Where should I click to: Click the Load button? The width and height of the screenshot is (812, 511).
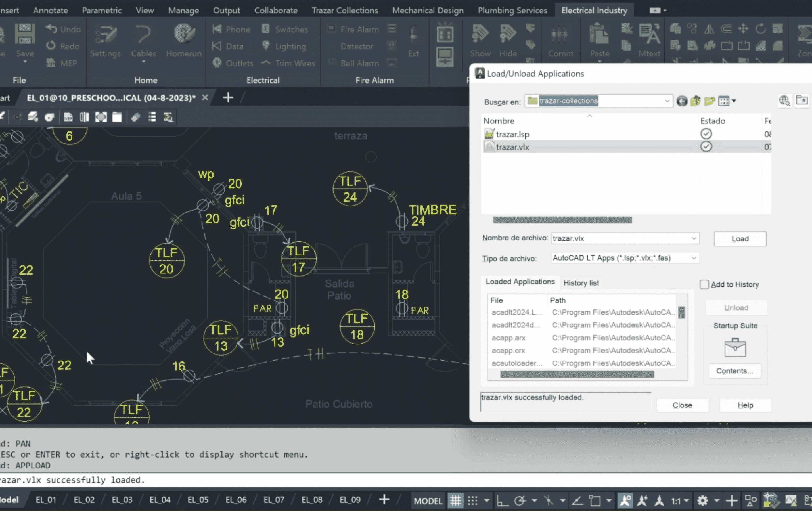coord(740,239)
